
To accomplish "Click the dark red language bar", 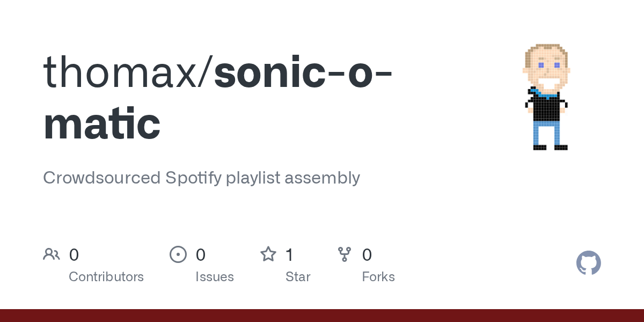I will tap(322, 316).
